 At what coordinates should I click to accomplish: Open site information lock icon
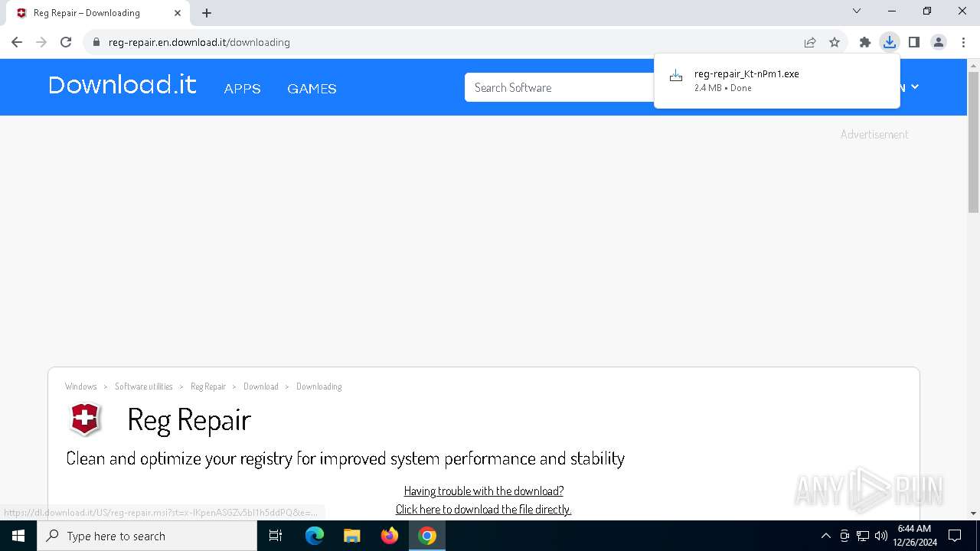[x=96, y=42]
